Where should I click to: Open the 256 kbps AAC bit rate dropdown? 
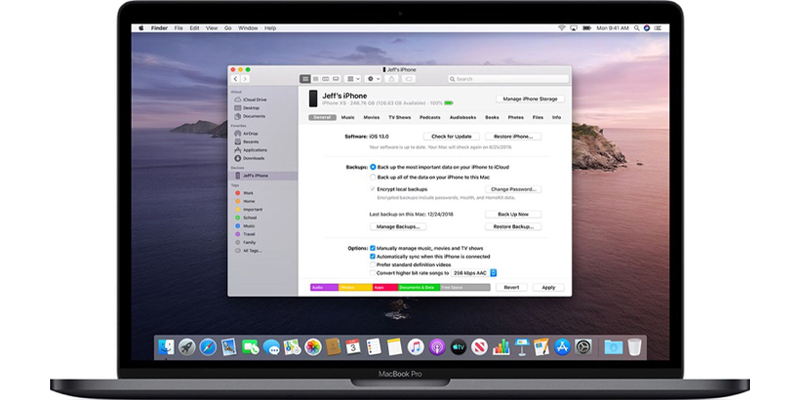474,273
